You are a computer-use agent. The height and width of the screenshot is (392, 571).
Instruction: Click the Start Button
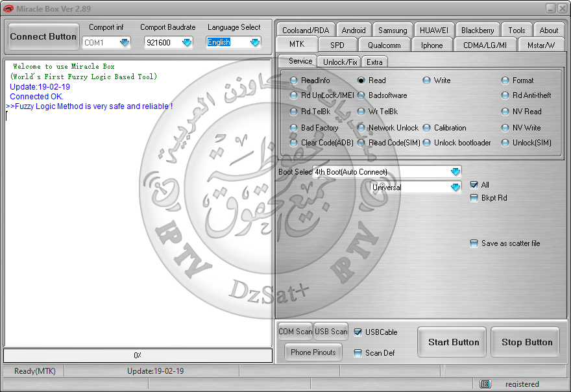452,342
